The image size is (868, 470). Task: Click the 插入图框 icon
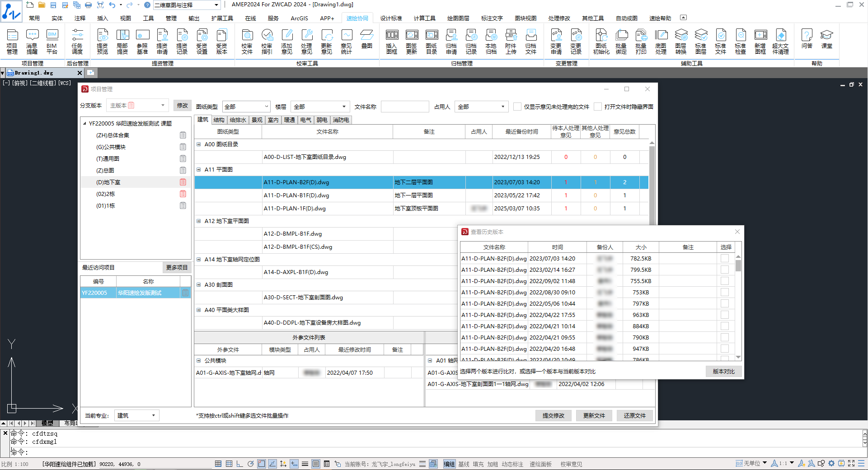(392, 42)
